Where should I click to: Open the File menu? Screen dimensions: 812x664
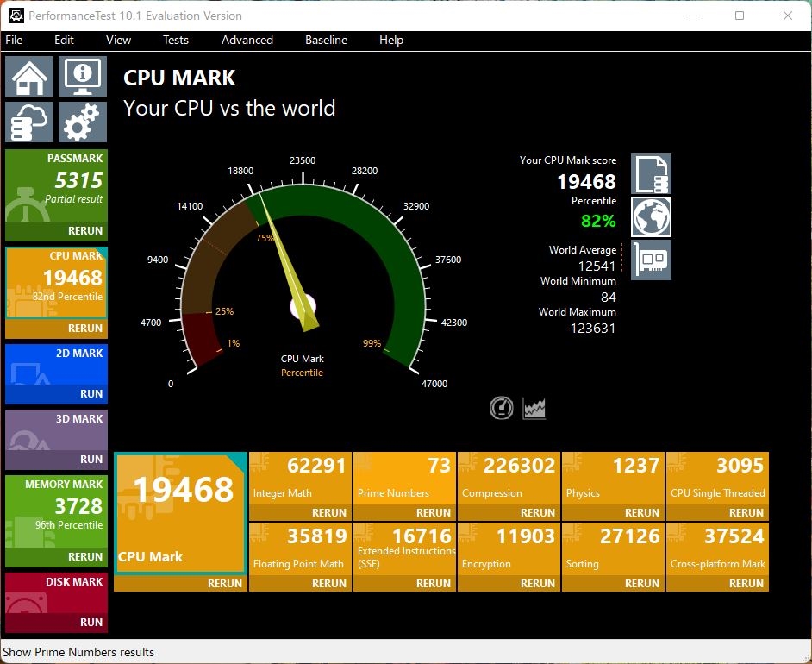(14, 41)
